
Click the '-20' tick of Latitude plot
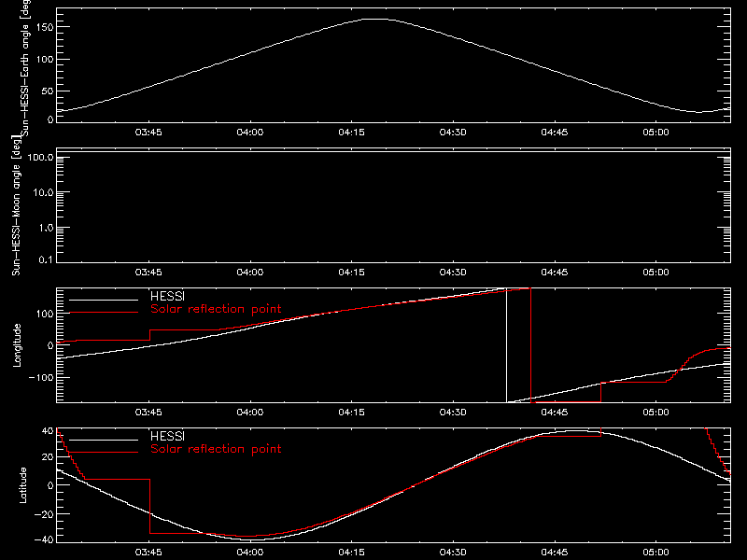[44, 514]
